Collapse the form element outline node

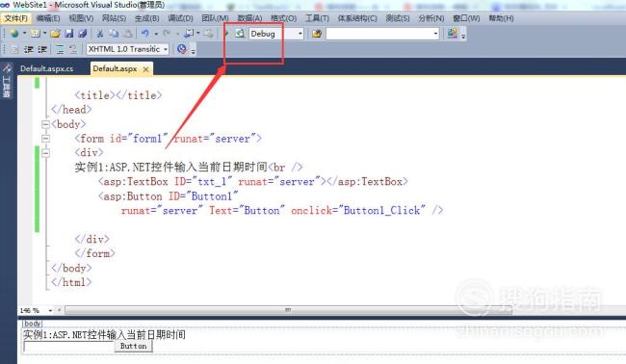coord(45,139)
